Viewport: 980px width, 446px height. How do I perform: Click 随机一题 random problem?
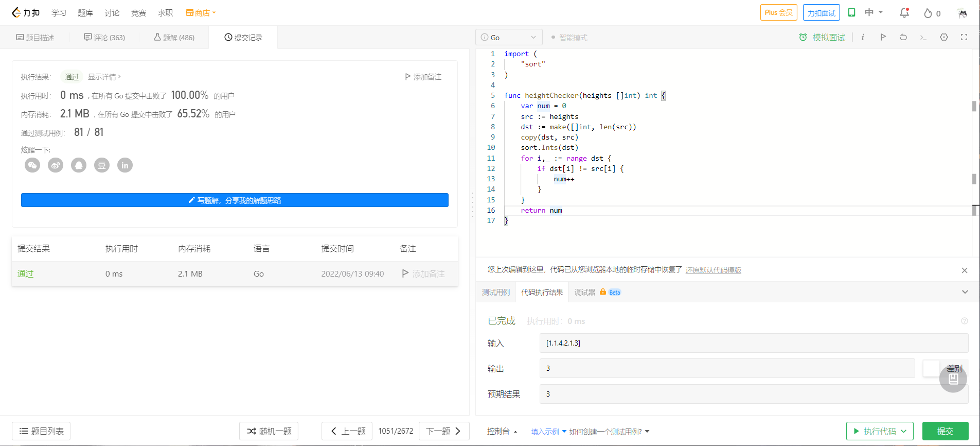[269, 431]
